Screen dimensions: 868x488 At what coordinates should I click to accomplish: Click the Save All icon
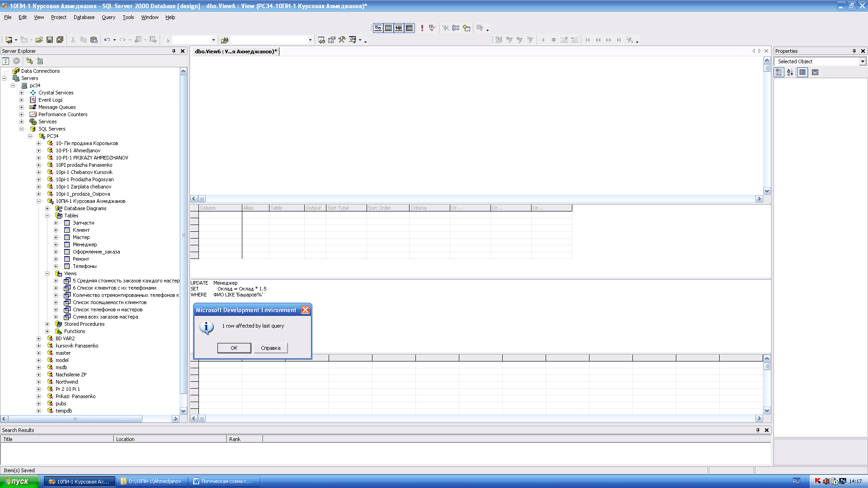(60, 40)
